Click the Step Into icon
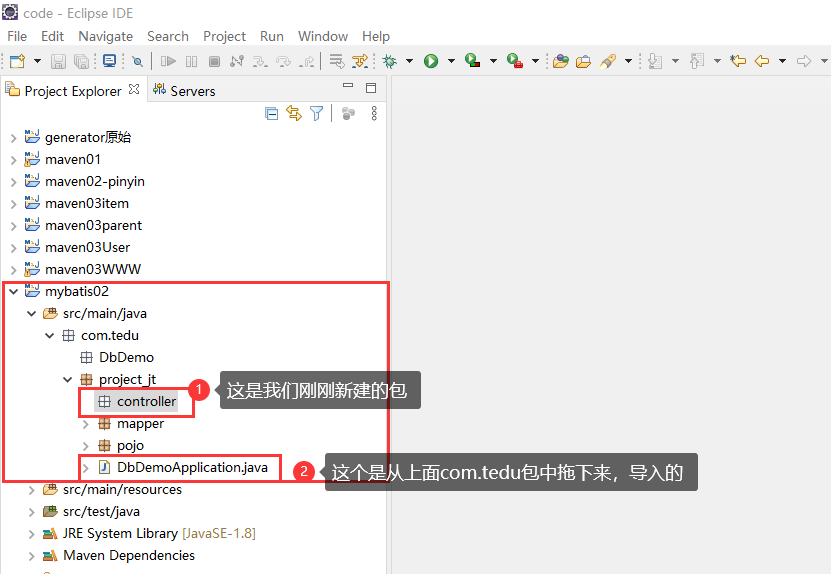This screenshot has width=831, height=574. click(260, 61)
